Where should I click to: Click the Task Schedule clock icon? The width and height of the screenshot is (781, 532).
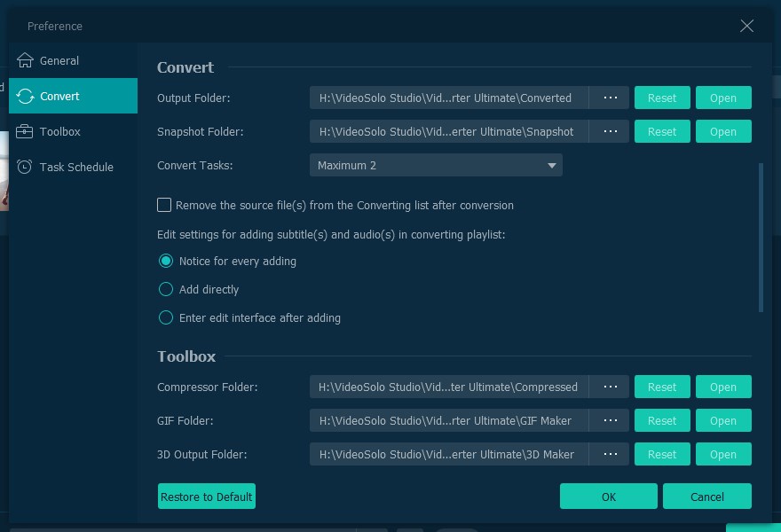point(25,167)
